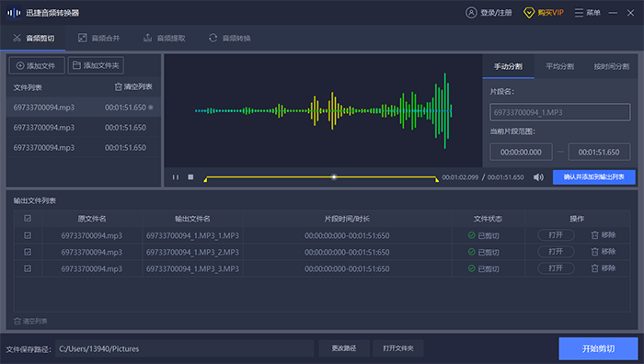The image size is (644, 364).
Task: Switch to the 音频提取 tab
Action: (164, 39)
